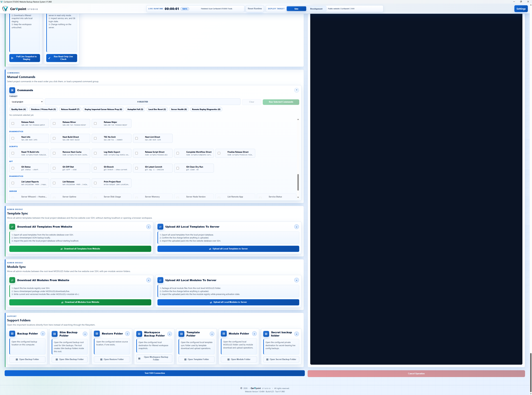Click the Workspace Backup Folder card icon
The width and height of the screenshot is (532, 395).
point(139,334)
